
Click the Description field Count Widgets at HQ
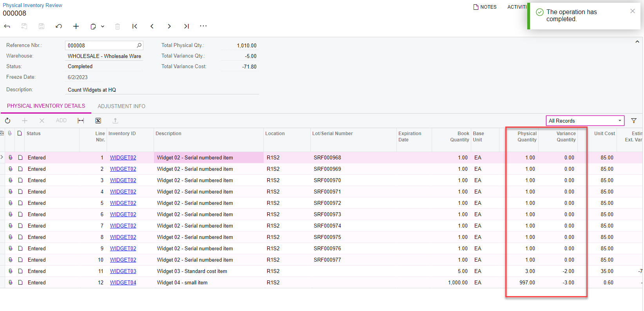(x=163, y=90)
